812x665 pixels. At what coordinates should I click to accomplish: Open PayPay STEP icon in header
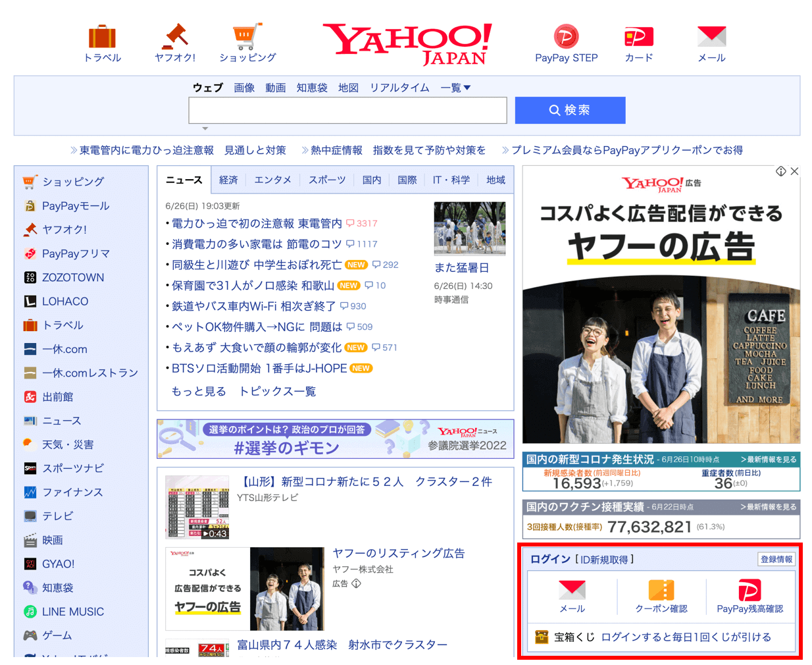click(x=566, y=37)
